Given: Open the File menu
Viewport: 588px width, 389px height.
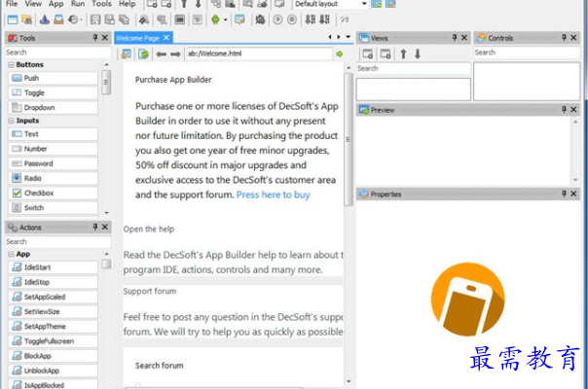Looking at the screenshot, I should point(12,4).
